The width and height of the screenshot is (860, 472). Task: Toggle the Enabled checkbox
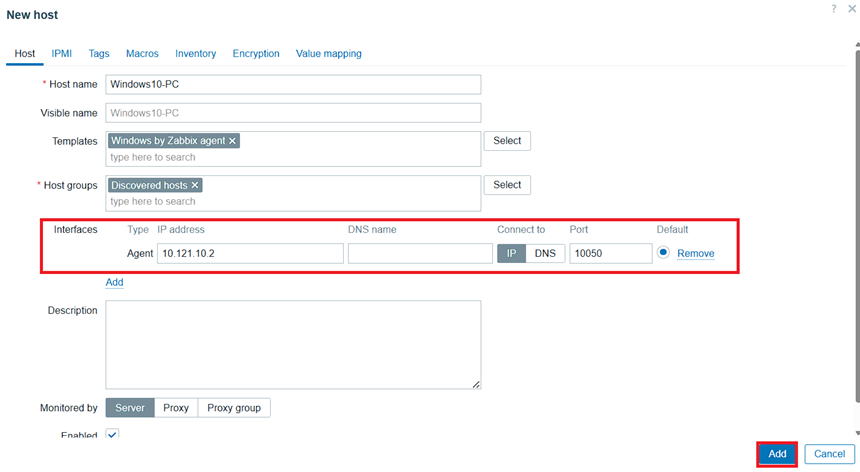(112, 435)
